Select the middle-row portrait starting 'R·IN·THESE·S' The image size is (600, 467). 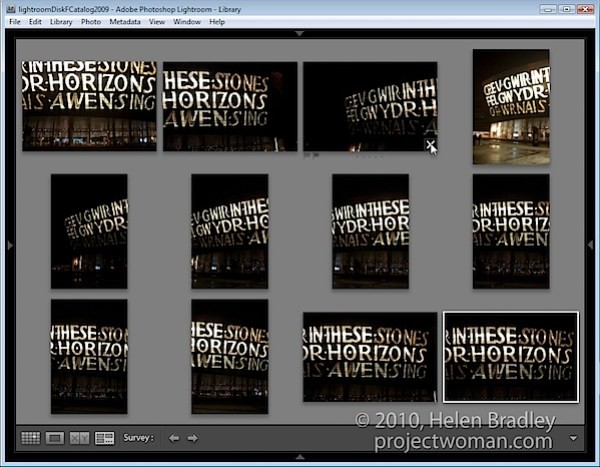pos(511,231)
